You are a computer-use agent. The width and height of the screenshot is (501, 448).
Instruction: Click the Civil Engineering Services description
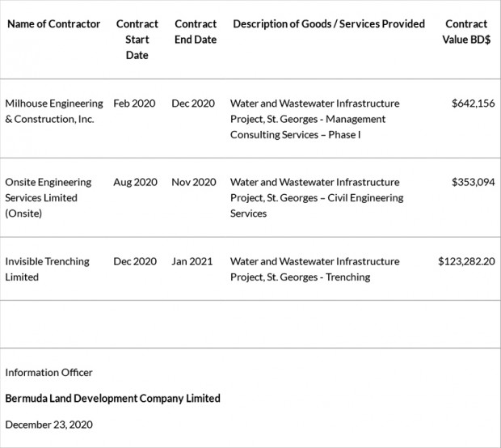[x=316, y=198]
